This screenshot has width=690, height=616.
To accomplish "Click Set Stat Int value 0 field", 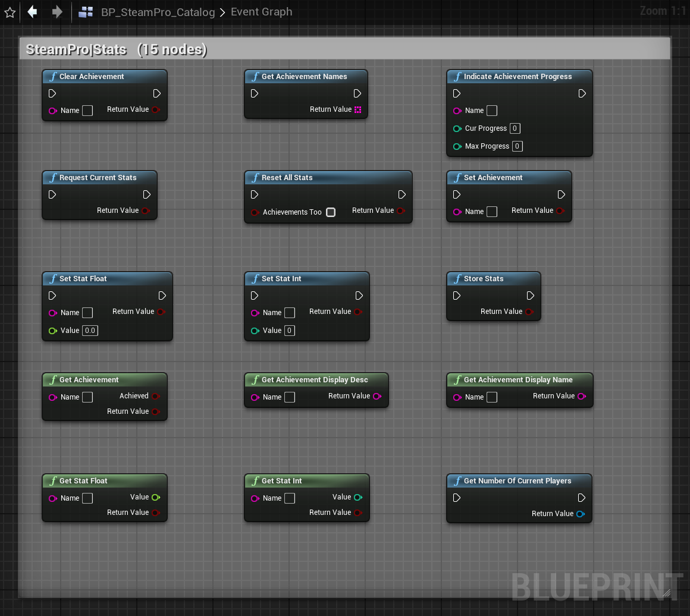I will pyautogui.click(x=290, y=331).
